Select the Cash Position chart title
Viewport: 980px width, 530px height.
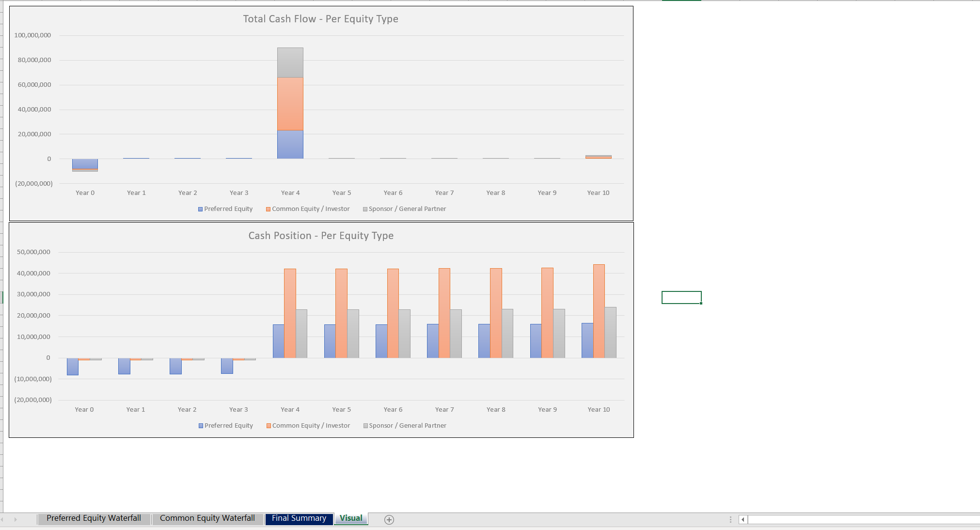pos(321,235)
